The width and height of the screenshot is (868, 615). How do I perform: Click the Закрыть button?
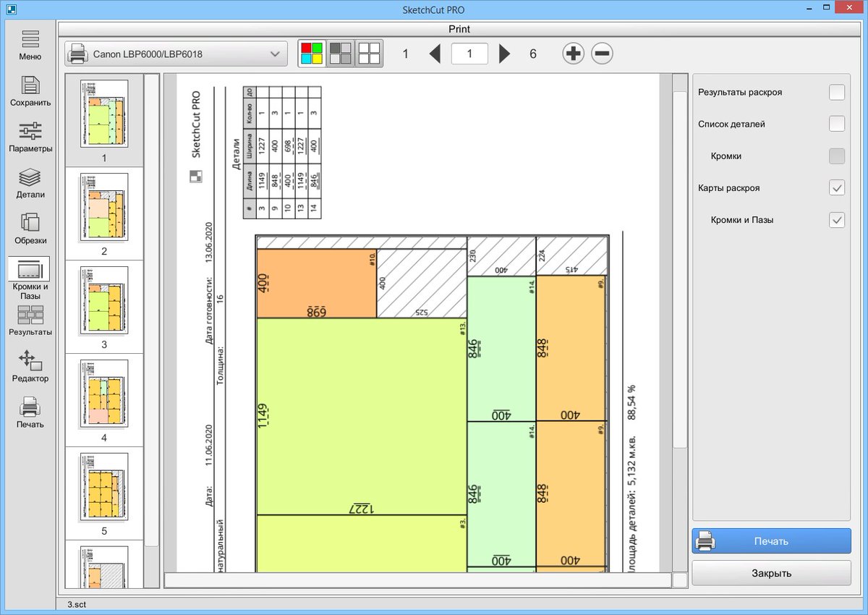point(771,573)
